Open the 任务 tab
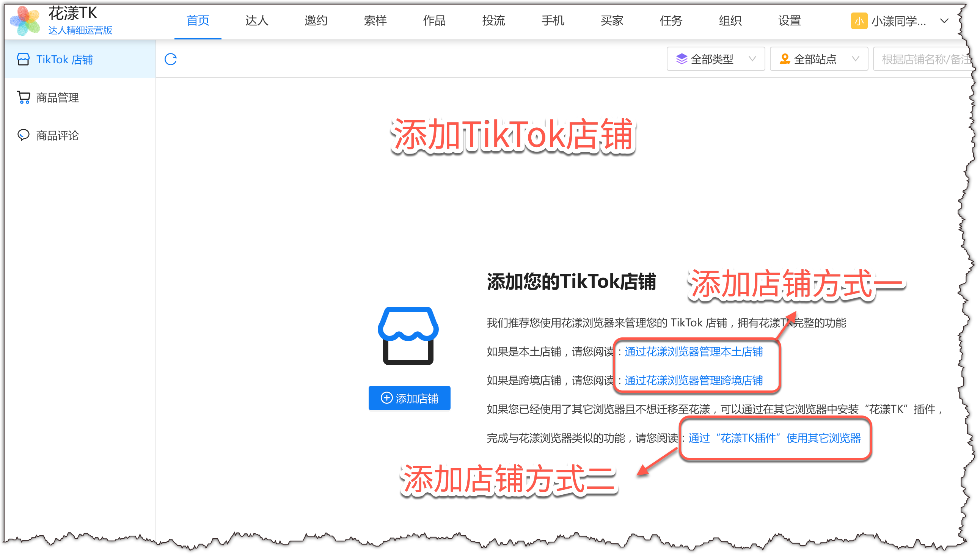This screenshot has height=555, width=980. 671,20
